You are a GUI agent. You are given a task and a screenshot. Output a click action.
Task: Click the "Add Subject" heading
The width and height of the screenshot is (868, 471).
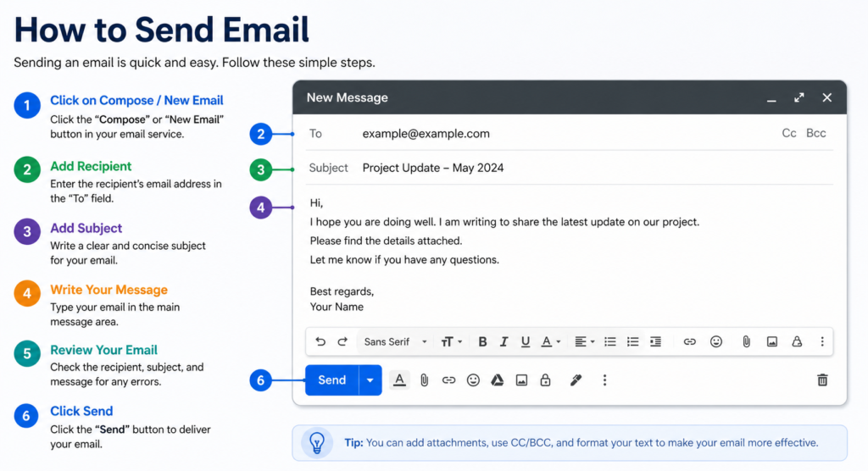(86, 228)
